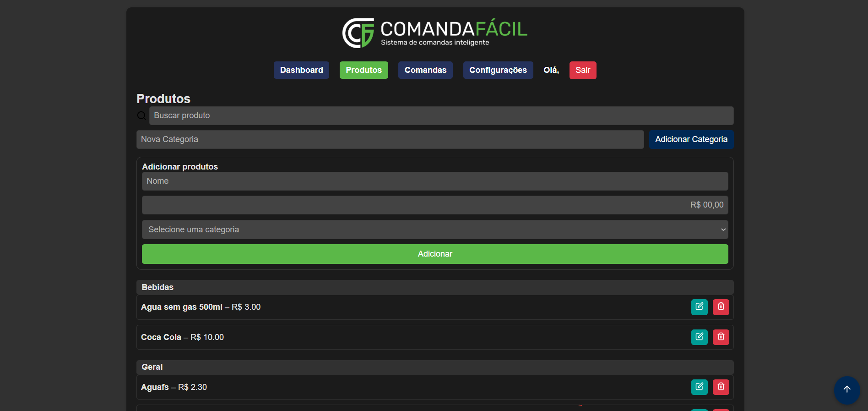
Task: Click into the Nova Categoria field
Action: [390, 140]
